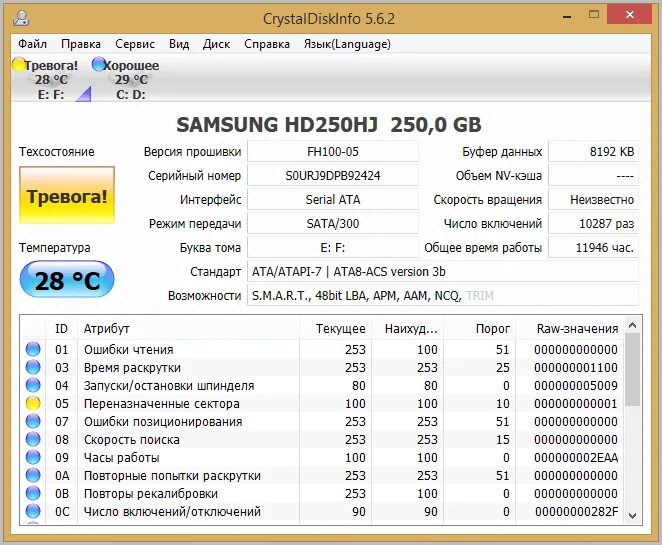The image size is (662, 545).
Task: Click the CrystalDiskInfo app icon in title bar
Action: pyautogui.click(x=21, y=18)
